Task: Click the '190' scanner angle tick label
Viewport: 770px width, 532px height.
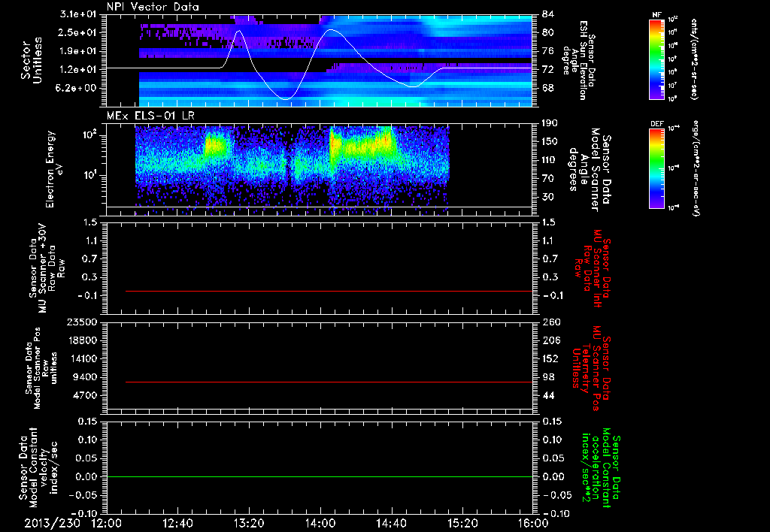Action: tap(550, 123)
